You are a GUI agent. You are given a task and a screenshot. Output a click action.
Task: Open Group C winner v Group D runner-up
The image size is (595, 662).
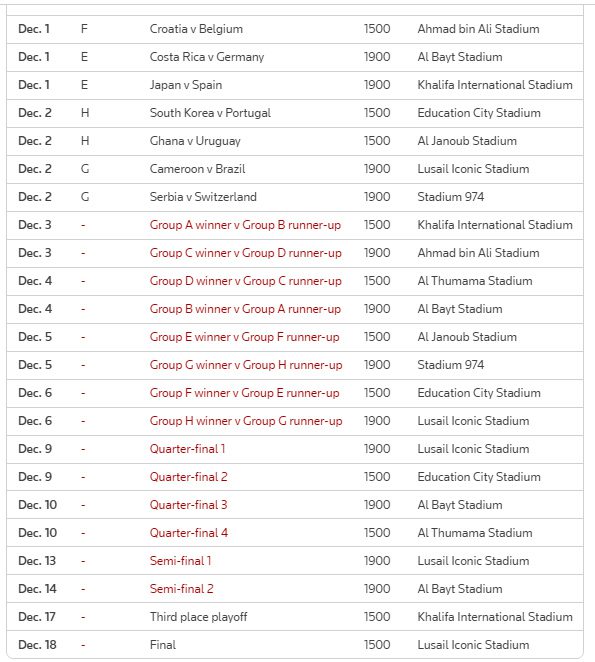[x=245, y=253]
